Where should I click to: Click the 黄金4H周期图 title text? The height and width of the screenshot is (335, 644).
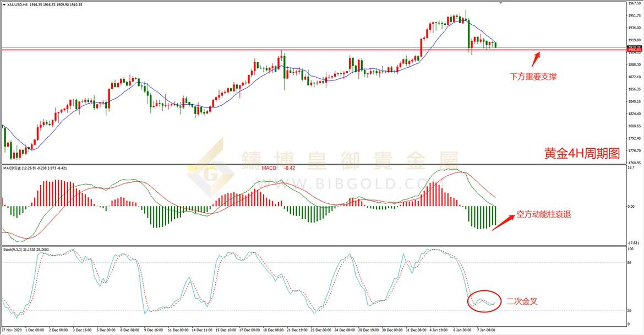(x=582, y=153)
